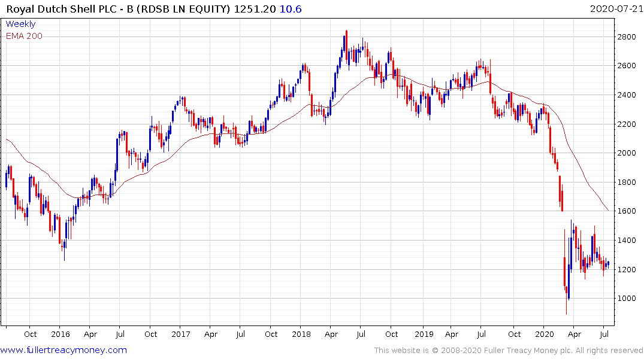The image size is (644, 359).
Task: Click the Weekly interval label
Action: pos(20,24)
